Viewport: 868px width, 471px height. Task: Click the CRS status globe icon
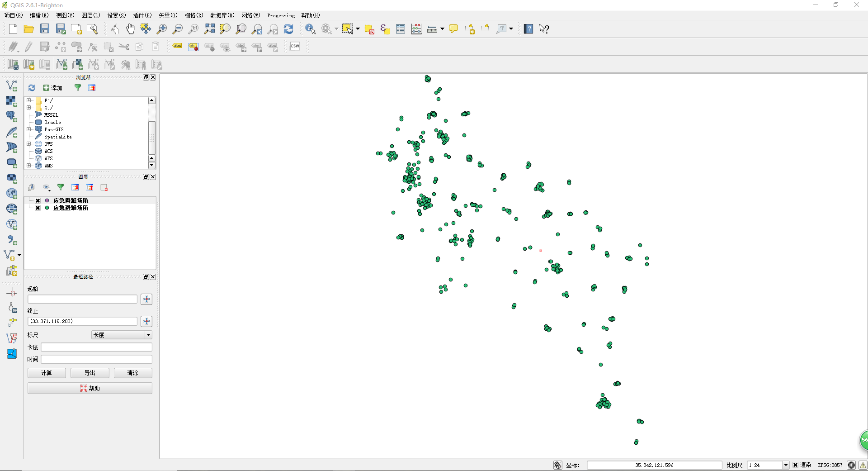click(851, 465)
